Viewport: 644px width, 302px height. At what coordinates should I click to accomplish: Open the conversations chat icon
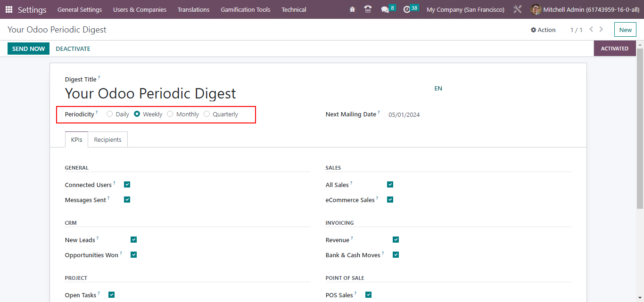385,9
